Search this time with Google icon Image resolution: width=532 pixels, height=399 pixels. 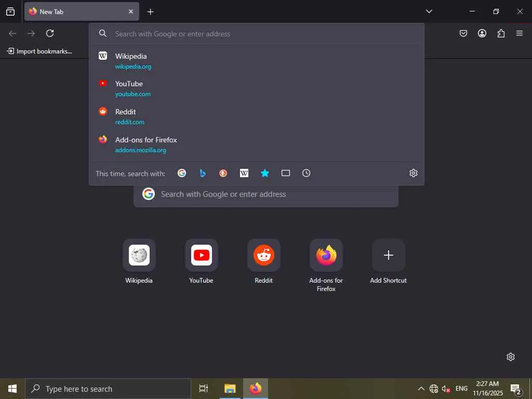182,174
